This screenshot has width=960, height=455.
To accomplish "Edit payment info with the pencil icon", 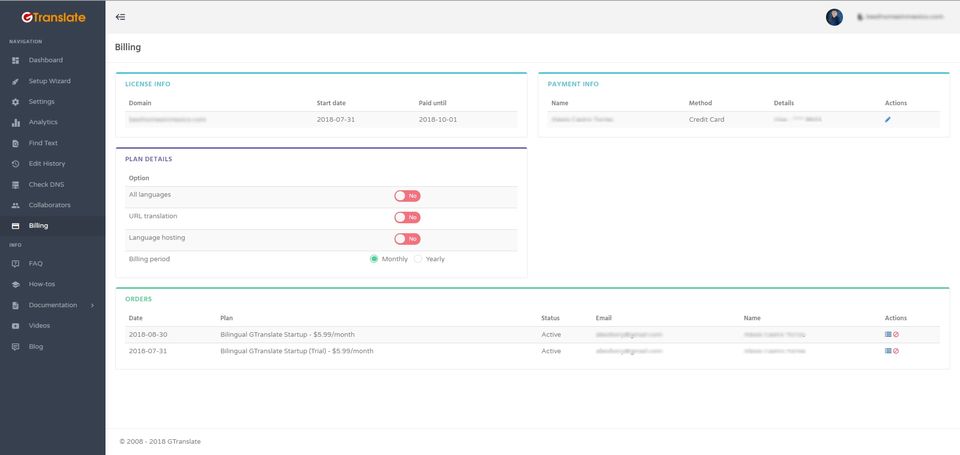I will coord(888,120).
